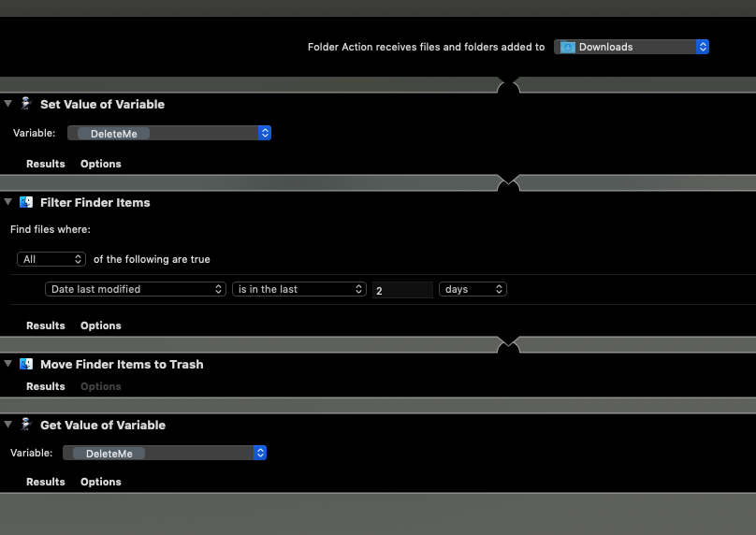
Task: Click the Downloads folder icon in the popup
Action: 568,47
